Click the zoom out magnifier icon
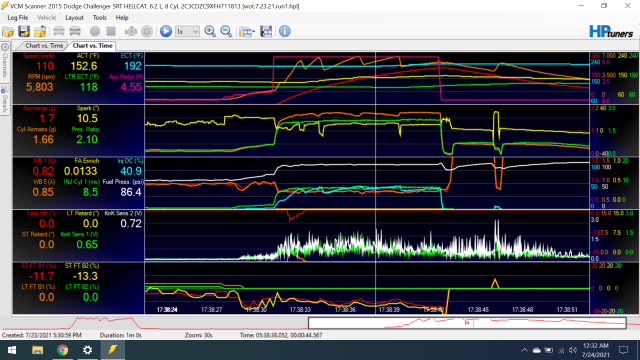640x360 pixels. (x=226, y=31)
